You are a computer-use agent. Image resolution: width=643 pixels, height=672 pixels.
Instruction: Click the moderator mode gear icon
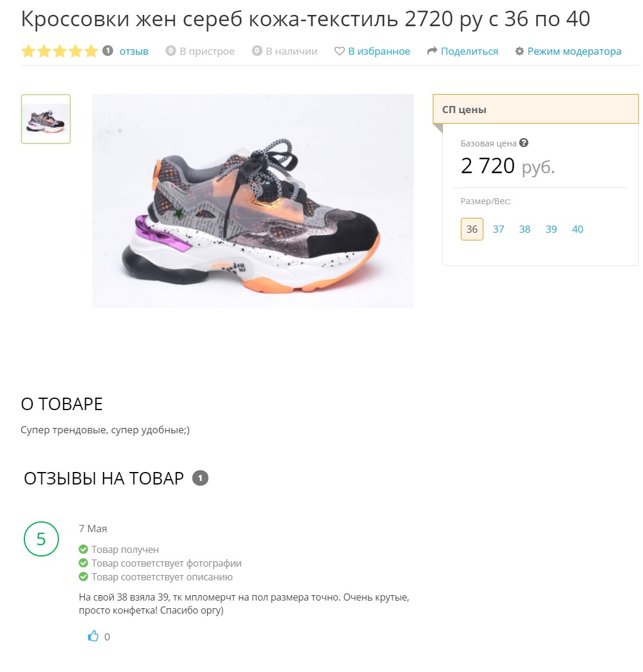point(520,51)
